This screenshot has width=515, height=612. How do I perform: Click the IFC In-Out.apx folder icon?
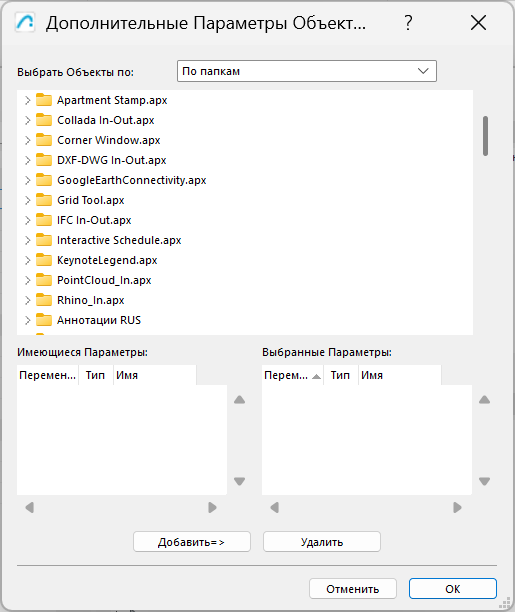point(44,220)
